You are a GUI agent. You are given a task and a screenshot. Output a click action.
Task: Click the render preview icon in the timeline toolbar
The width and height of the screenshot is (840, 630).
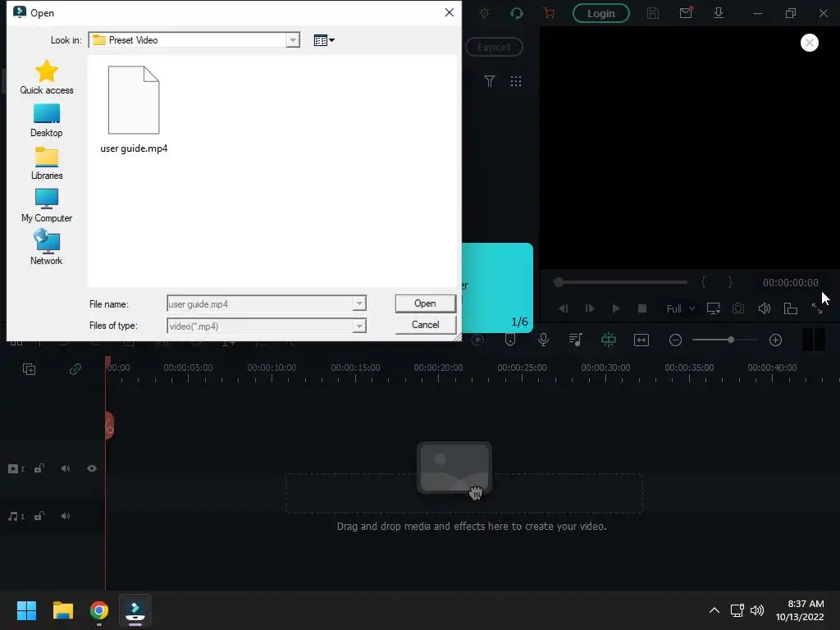click(477, 340)
